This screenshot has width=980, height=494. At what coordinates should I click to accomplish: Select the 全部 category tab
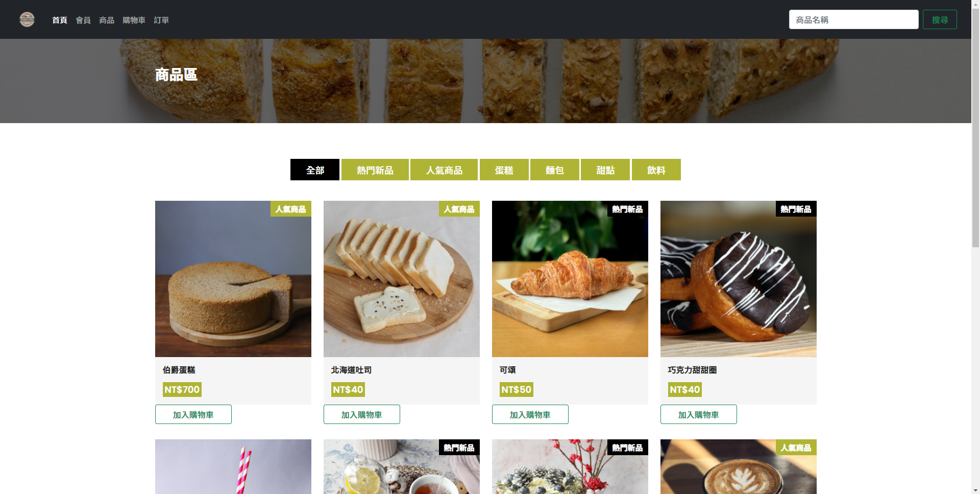coord(315,170)
